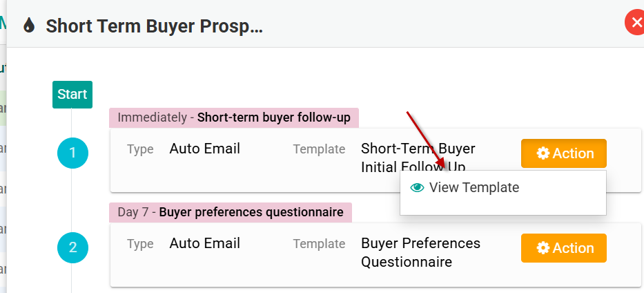The image size is (644, 293).
Task: Click the Type label in step 2
Action: 140,244
